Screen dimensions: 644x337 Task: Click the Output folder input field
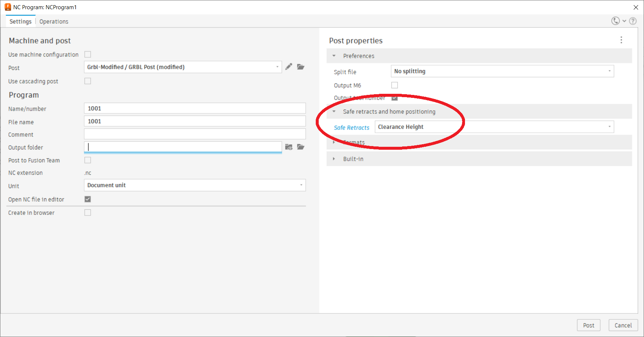183,147
